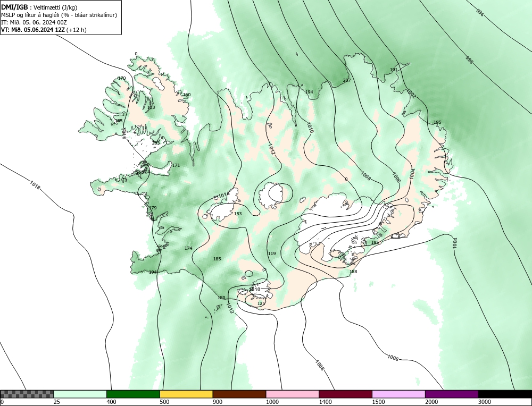532x406 pixels.
Task: Click the value 250 on the map
Action: [x=140, y=172]
